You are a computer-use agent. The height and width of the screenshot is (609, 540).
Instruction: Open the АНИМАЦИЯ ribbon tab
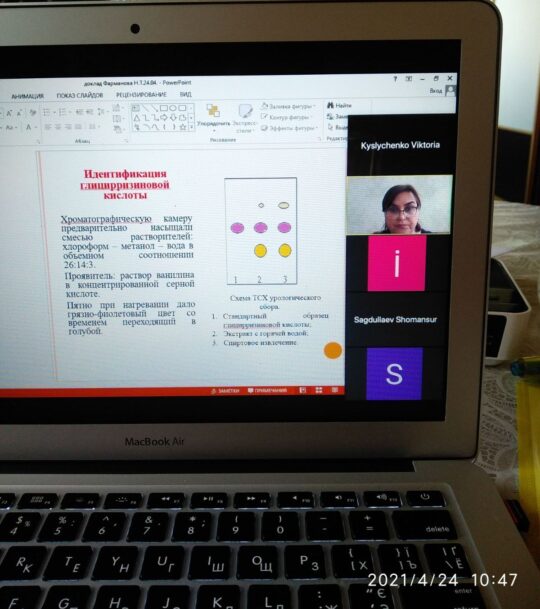(28, 96)
